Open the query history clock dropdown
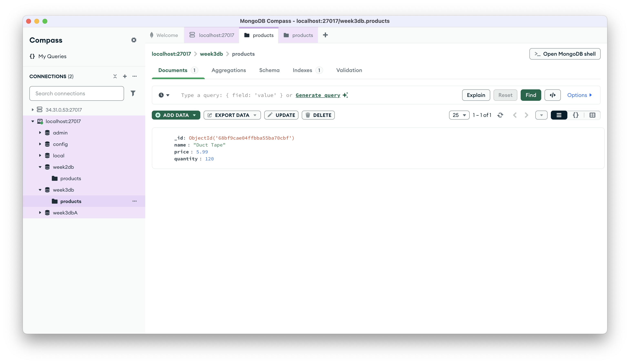Image resolution: width=630 pixels, height=364 pixels. 164,95
